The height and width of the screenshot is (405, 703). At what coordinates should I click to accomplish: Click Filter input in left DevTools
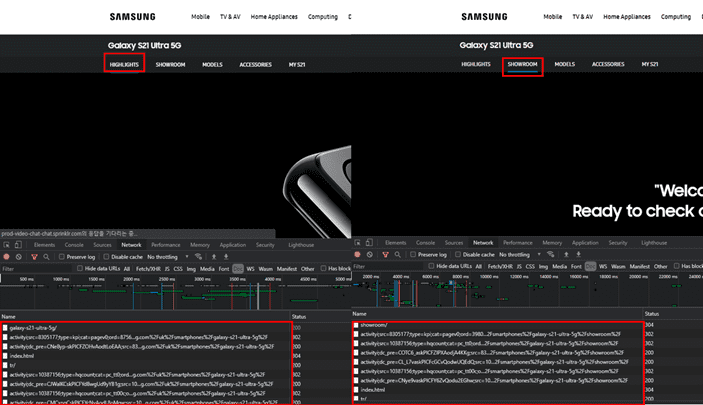[36, 269]
